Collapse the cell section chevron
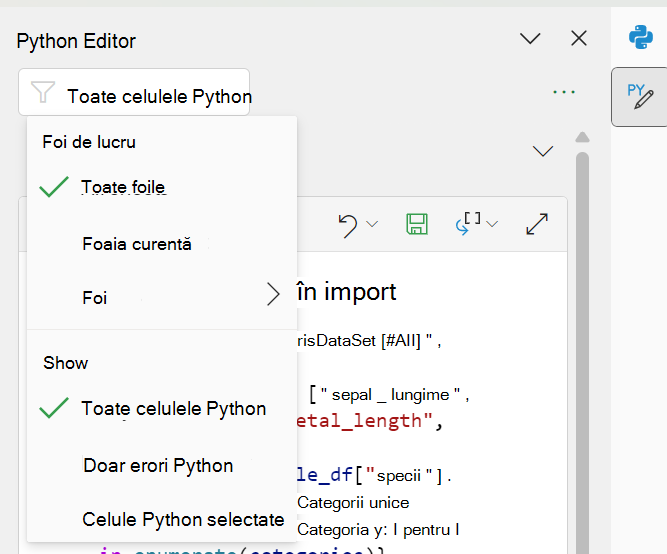 coord(543,151)
